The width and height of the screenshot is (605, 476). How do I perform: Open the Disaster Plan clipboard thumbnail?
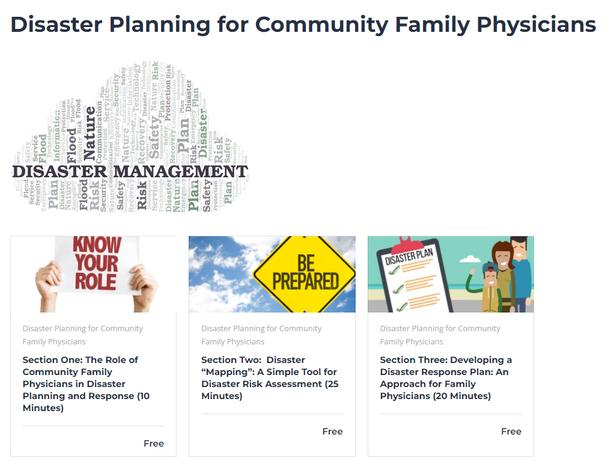pos(451,274)
